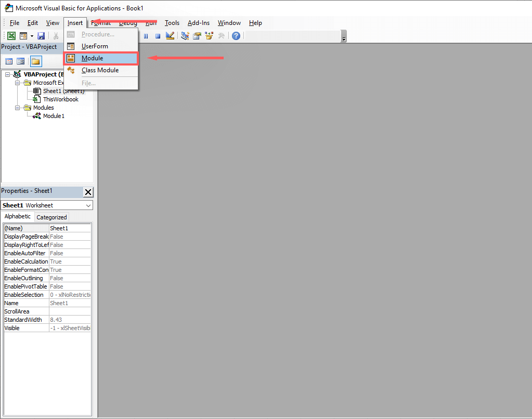Open the Object Browser toolbar icon
This screenshot has height=419, width=532.
click(209, 36)
